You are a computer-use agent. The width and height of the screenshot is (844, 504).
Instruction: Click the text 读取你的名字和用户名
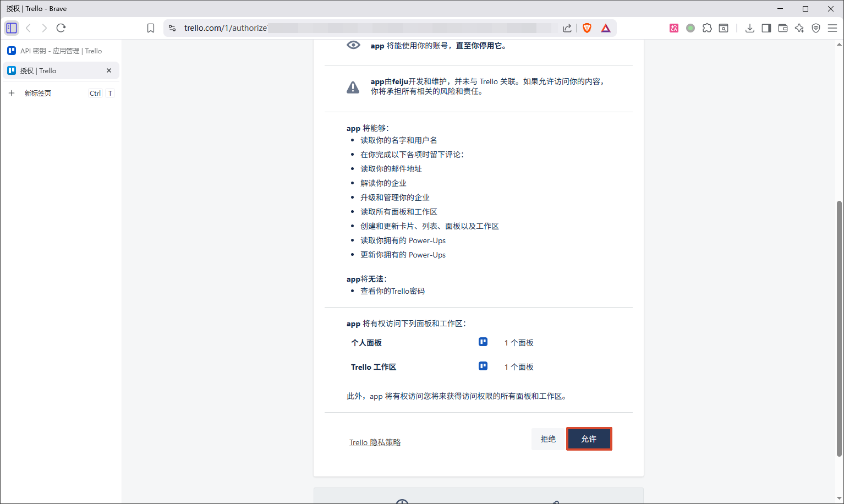coord(399,140)
